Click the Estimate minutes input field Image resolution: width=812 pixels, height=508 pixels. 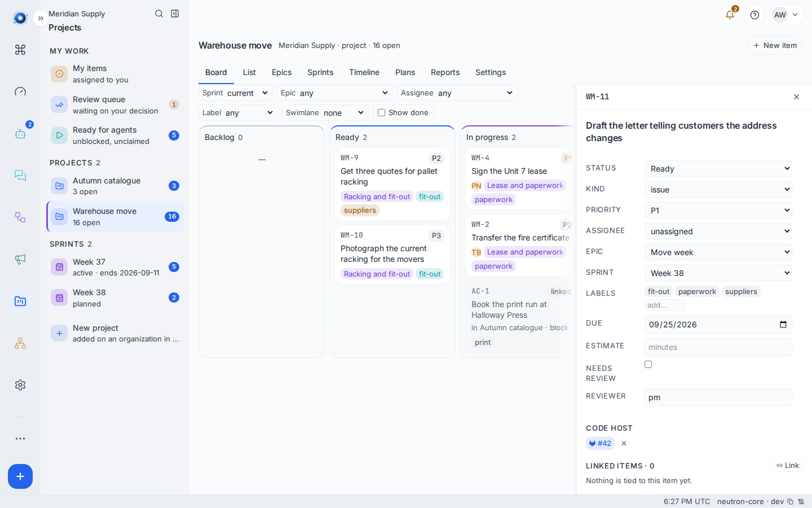click(x=718, y=347)
